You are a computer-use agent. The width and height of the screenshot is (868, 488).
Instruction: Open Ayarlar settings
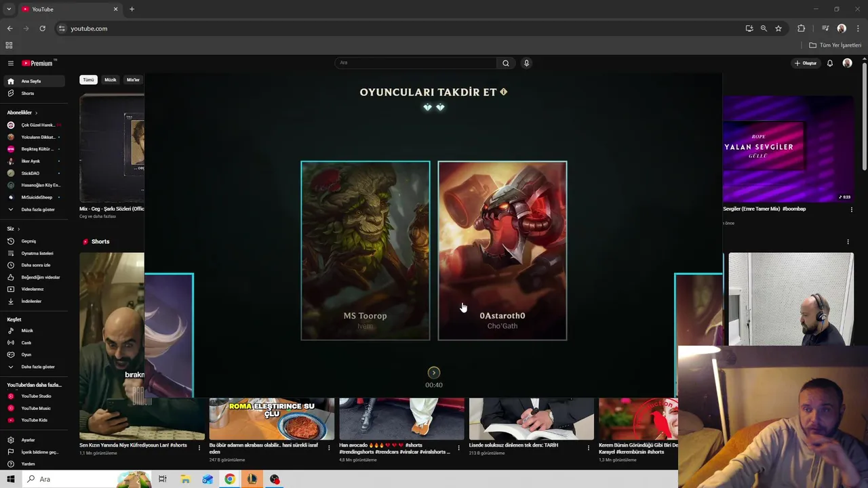coord(35,440)
